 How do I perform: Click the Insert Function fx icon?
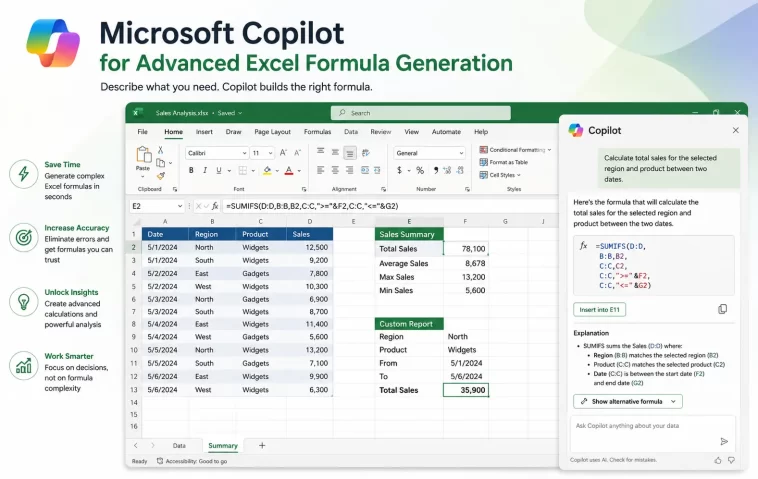pos(215,206)
